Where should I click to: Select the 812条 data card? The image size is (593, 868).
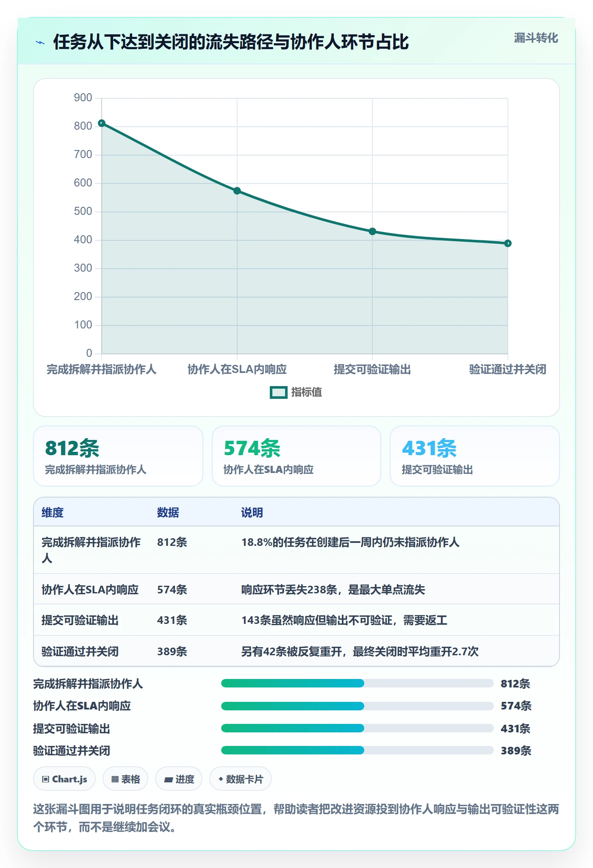(118, 456)
